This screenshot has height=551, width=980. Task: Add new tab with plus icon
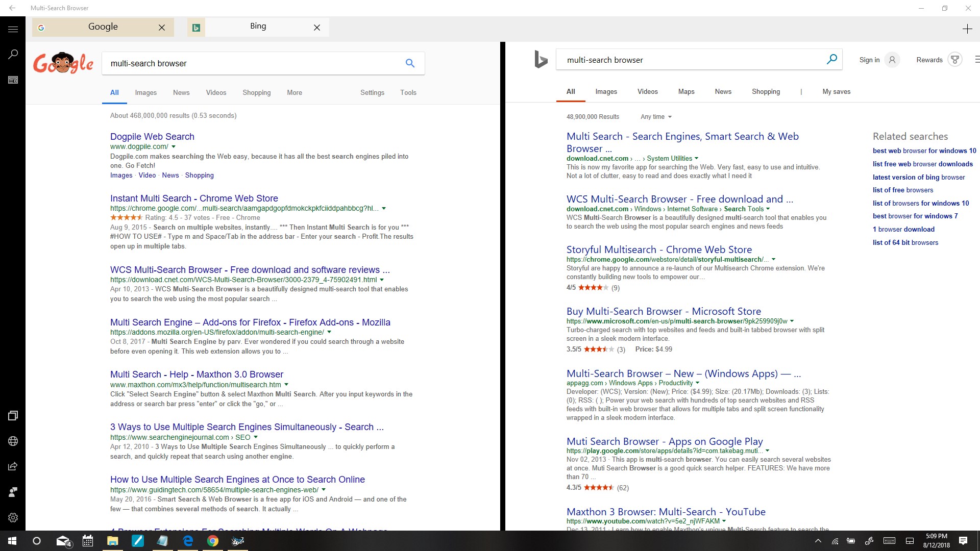[x=967, y=29]
